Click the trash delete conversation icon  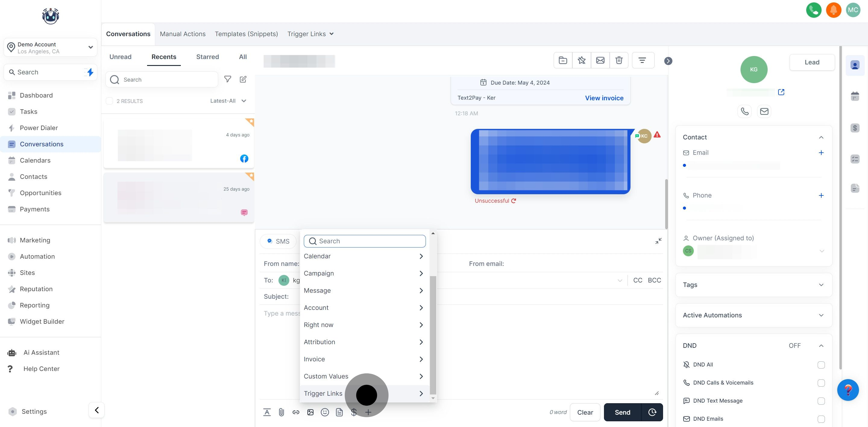[619, 60]
